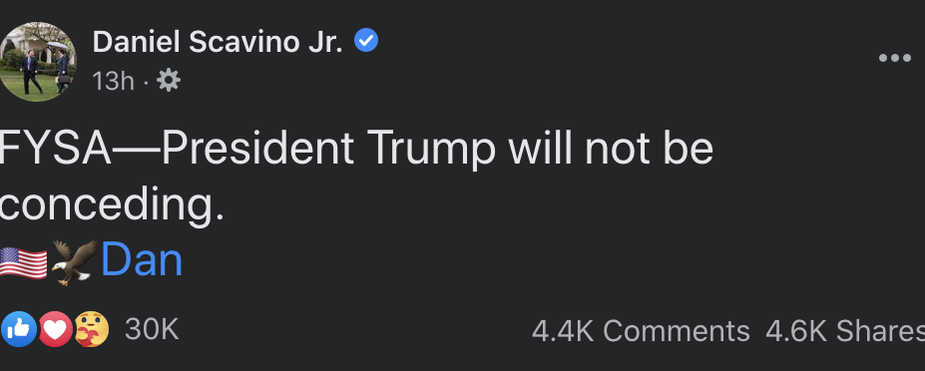The image size is (925, 371).
Task: Open Daniel Scavino Jr.'s profile picture
Action: pos(38,62)
